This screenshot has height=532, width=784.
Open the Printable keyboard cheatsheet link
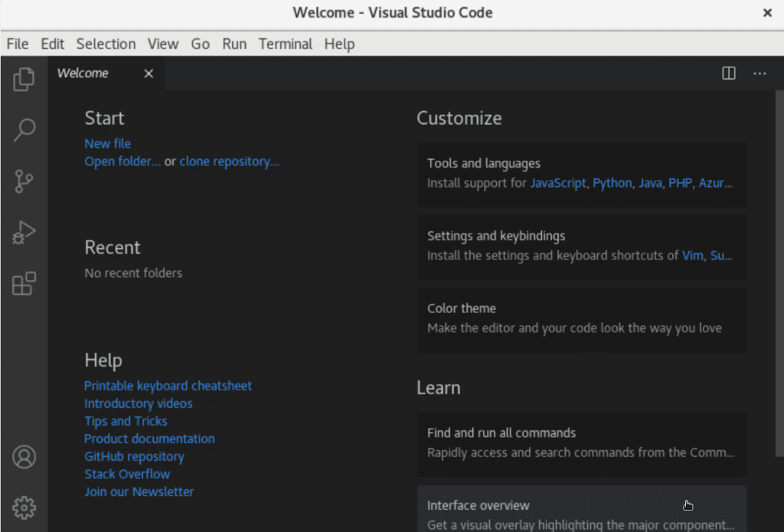coord(168,385)
